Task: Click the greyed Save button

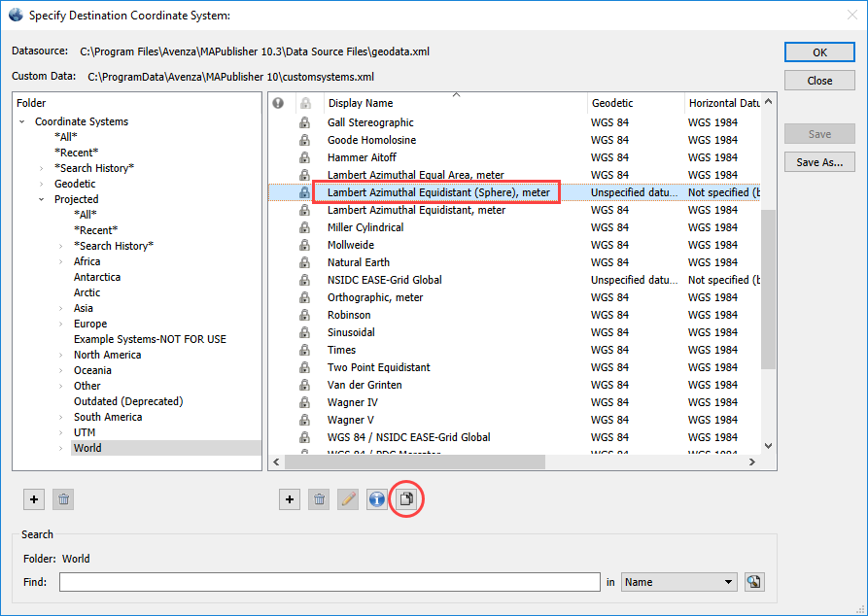Action: click(819, 134)
